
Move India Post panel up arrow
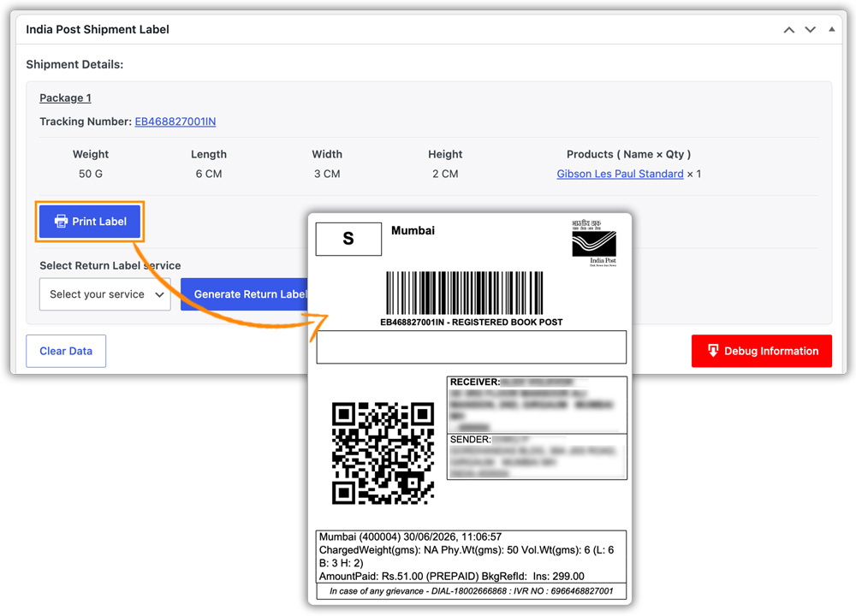[x=789, y=29]
